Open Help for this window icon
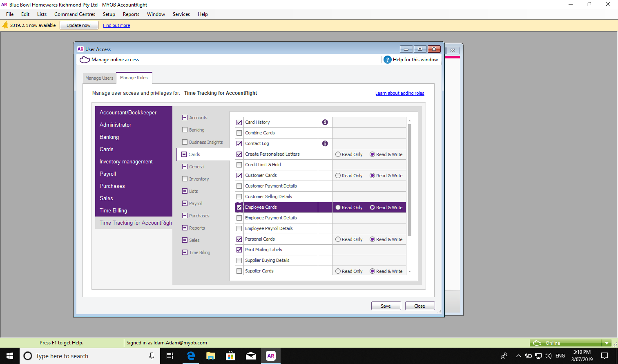This screenshot has width=618, height=364. click(387, 60)
